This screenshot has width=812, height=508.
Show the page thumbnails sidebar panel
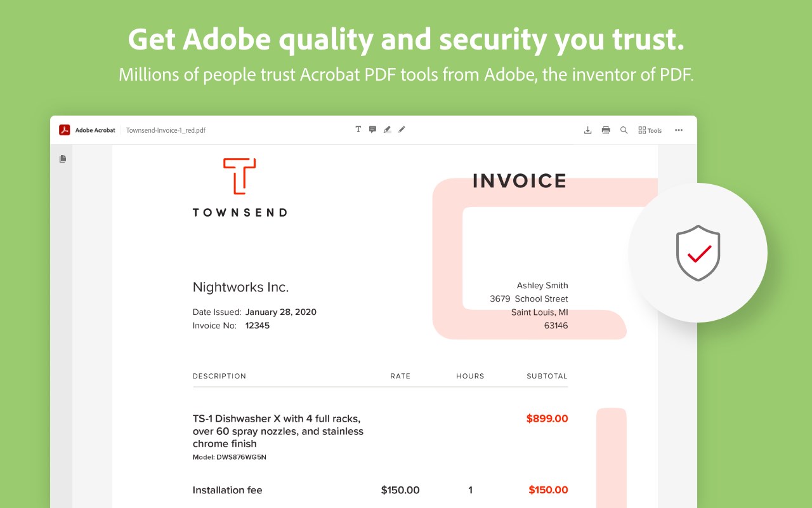(x=63, y=159)
